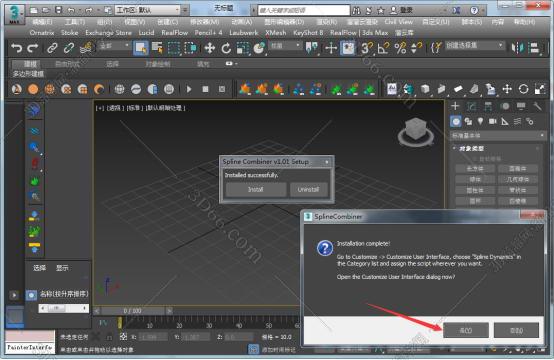The width and height of the screenshot is (554, 360).
Task: Open the Select by Name list icon
Action: (157, 48)
